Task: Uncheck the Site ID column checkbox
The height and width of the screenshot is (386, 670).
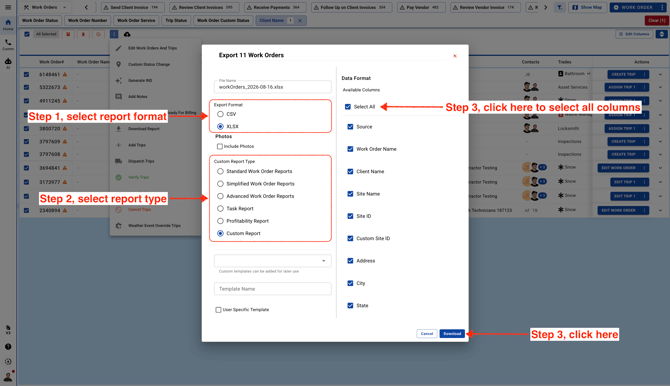Action: click(x=350, y=216)
